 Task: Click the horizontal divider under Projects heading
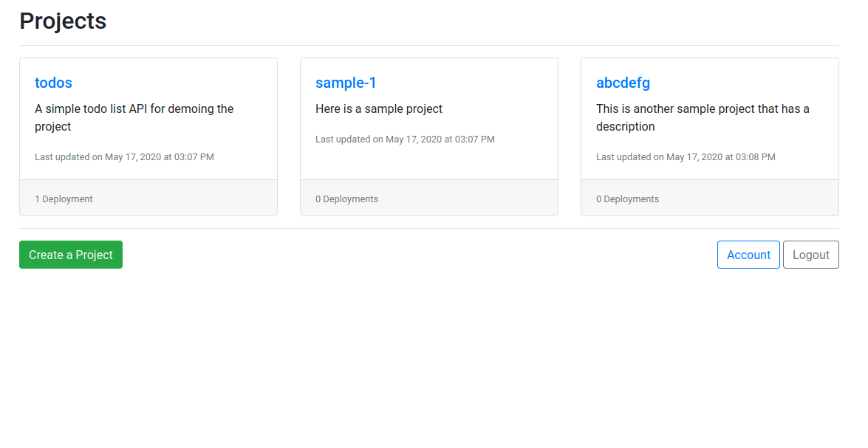[x=428, y=45]
